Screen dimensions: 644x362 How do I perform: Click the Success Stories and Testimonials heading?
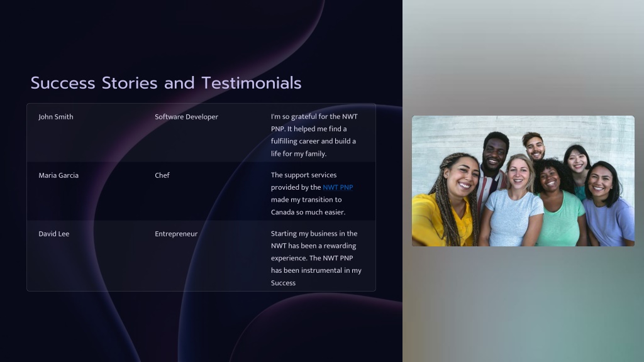166,83
